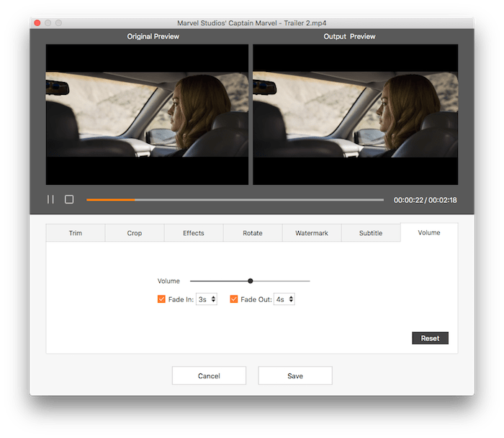
Task: Stop the video with the square icon
Action: tap(69, 200)
